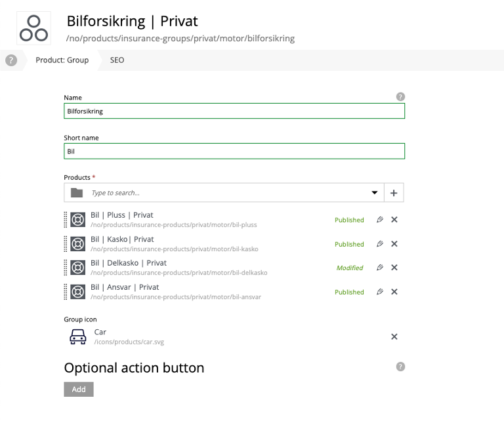Click the /no/products/insurance-groups path under title
Screen dimensions: 504x421
180,39
